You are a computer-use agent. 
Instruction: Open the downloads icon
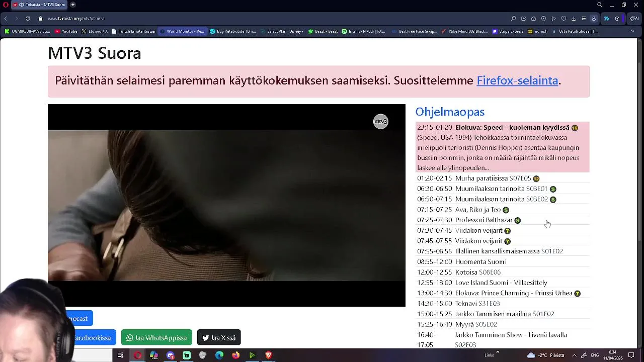click(x=574, y=19)
